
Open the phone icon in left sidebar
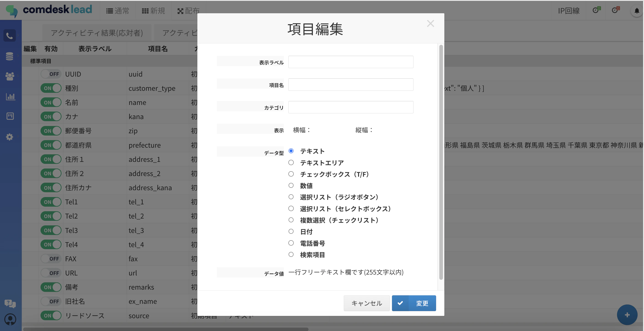coord(10,36)
